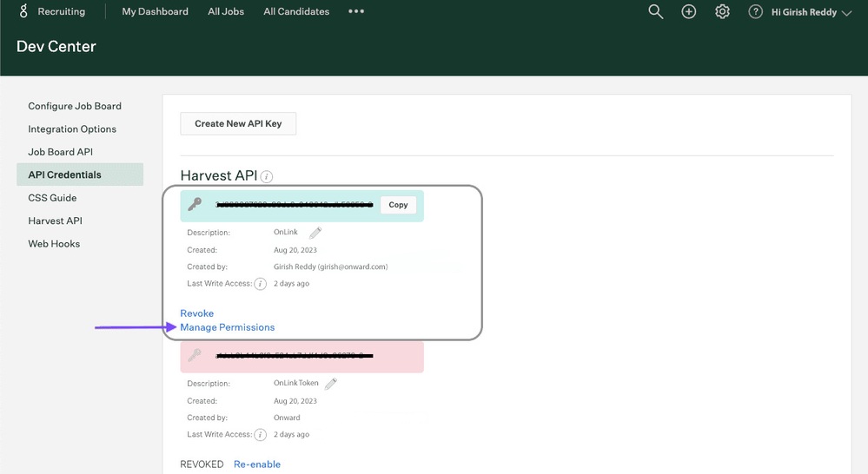This screenshot has width=868, height=474.
Task: Open the search magnifier icon
Action: [x=655, y=11]
